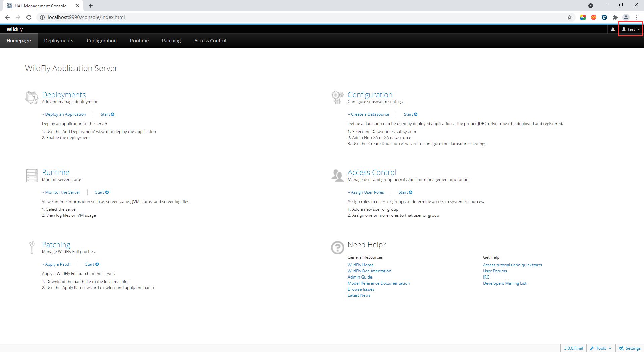The width and height of the screenshot is (644, 352).
Task: Collapse the Create a Datasource expander
Action: pyautogui.click(x=369, y=114)
